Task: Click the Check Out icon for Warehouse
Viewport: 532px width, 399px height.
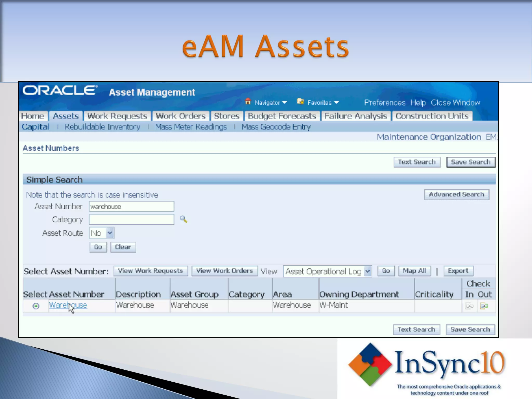Action: coord(484,306)
